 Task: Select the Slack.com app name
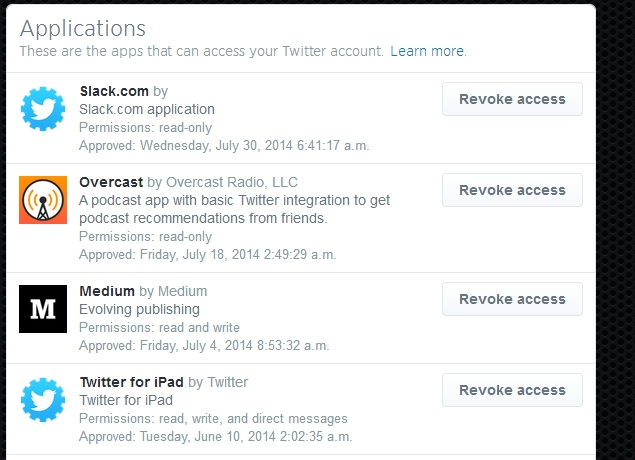click(114, 92)
